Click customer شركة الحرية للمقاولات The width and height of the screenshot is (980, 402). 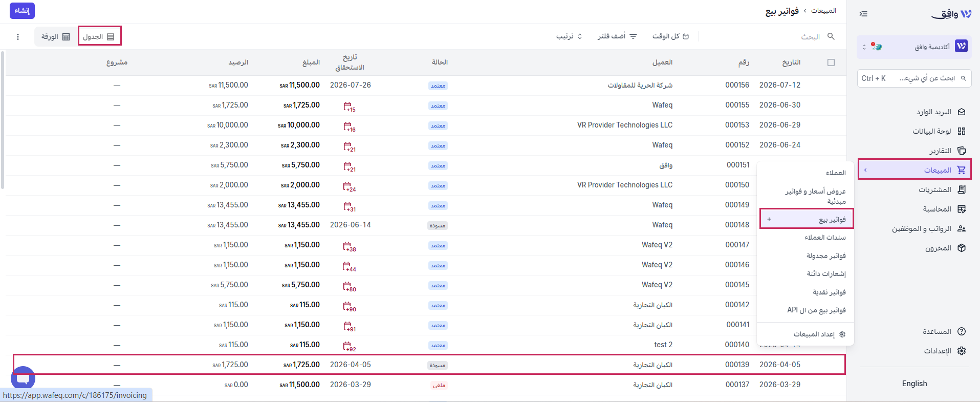[x=640, y=85]
